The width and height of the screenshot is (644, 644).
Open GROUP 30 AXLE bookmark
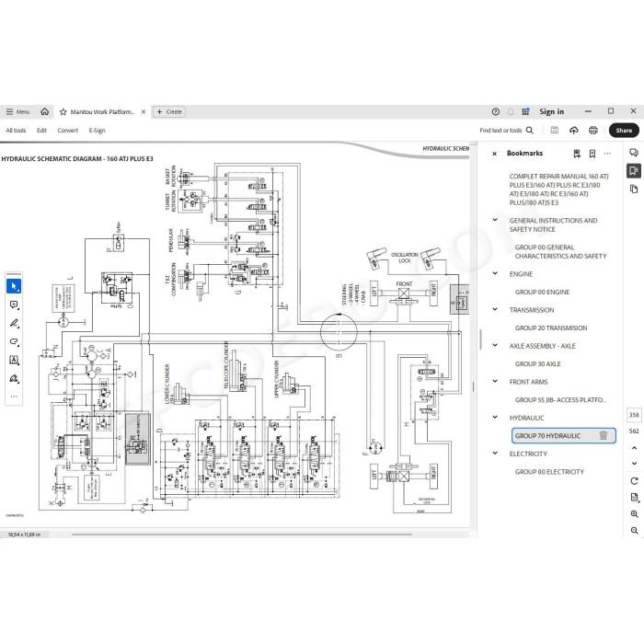[537, 364]
